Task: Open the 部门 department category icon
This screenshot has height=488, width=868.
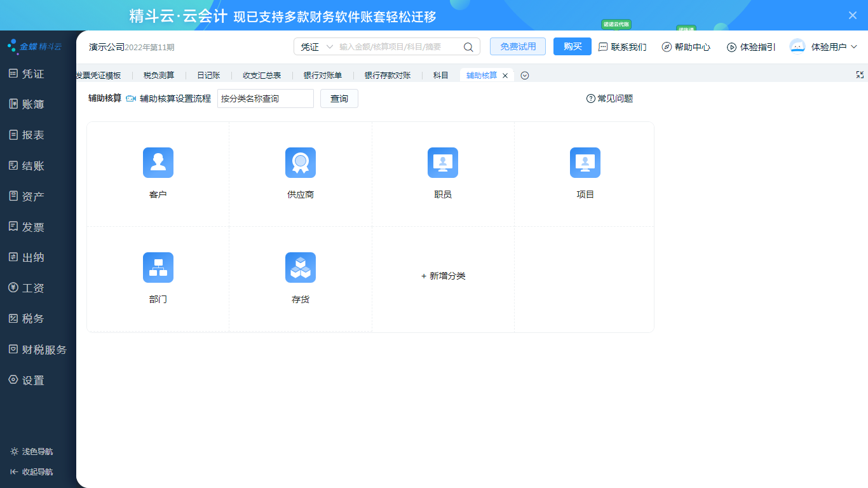Action: [x=158, y=268]
